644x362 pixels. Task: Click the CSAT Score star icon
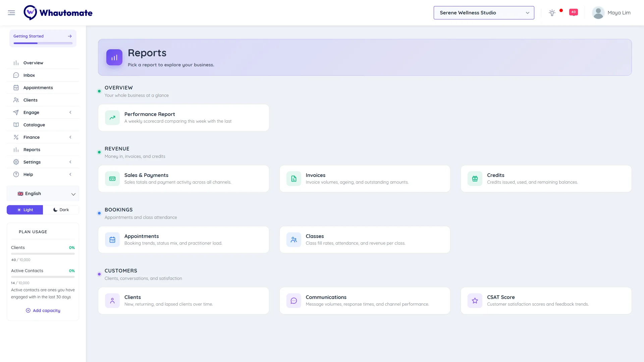475,301
